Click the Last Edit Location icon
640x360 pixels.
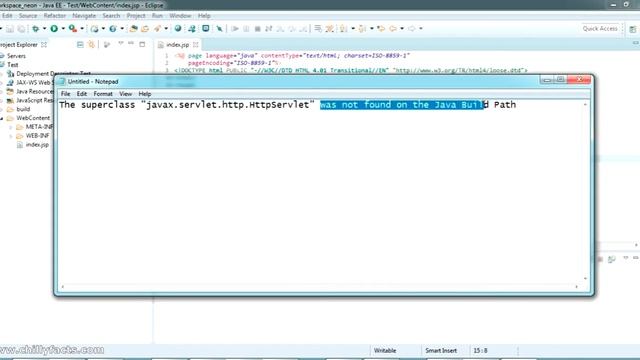pos(381,29)
